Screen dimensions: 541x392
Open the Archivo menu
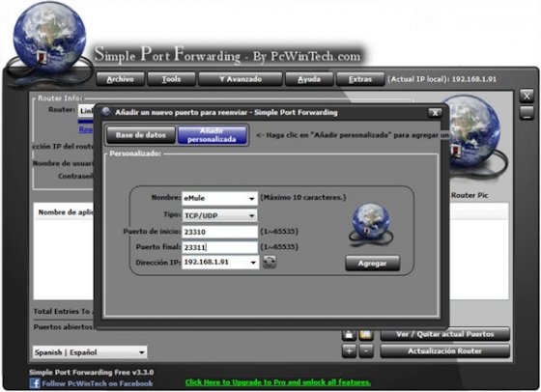120,79
